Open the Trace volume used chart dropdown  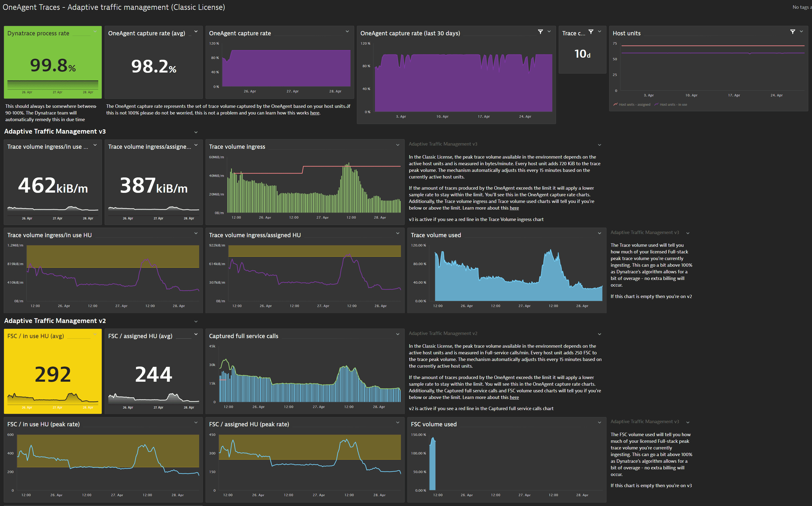(x=599, y=233)
